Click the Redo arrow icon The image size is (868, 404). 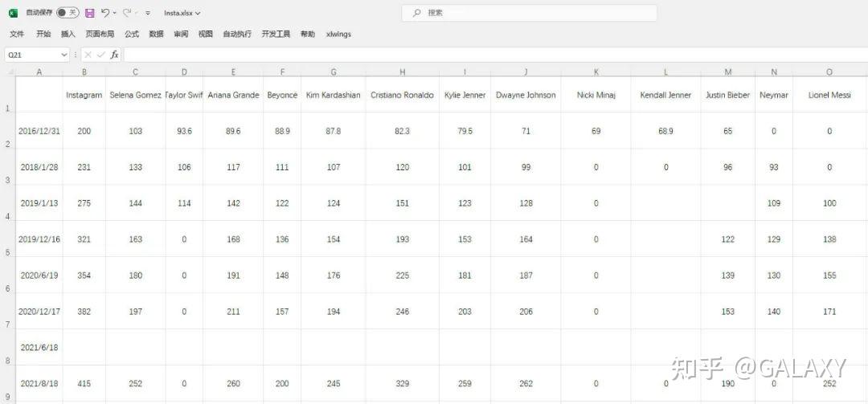[127, 13]
